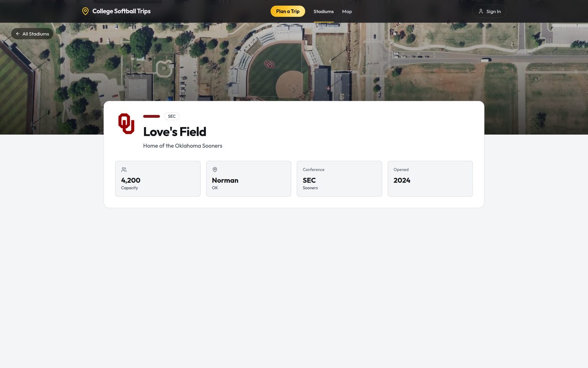Switch to the Stadiums tab
The image size is (588, 368).
pyautogui.click(x=323, y=11)
